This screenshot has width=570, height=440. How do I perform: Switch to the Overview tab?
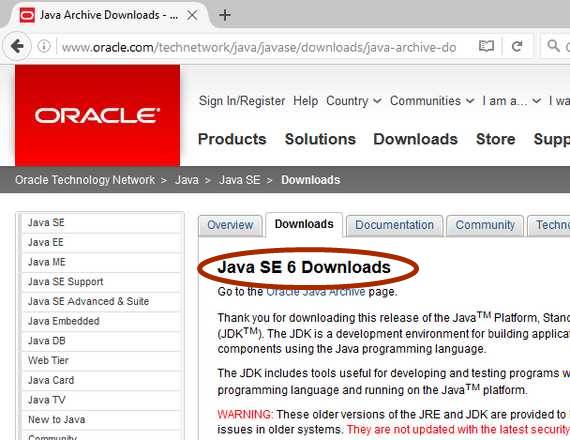coord(230,225)
